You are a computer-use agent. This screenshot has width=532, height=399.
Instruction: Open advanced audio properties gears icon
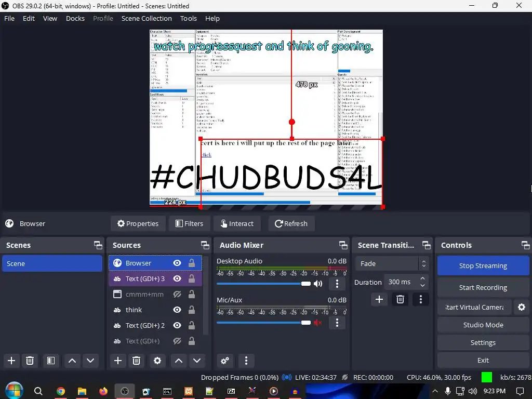pyautogui.click(x=224, y=361)
